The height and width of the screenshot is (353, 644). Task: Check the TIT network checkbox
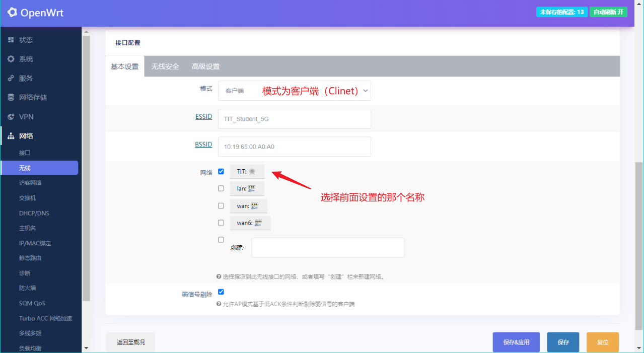pos(221,171)
